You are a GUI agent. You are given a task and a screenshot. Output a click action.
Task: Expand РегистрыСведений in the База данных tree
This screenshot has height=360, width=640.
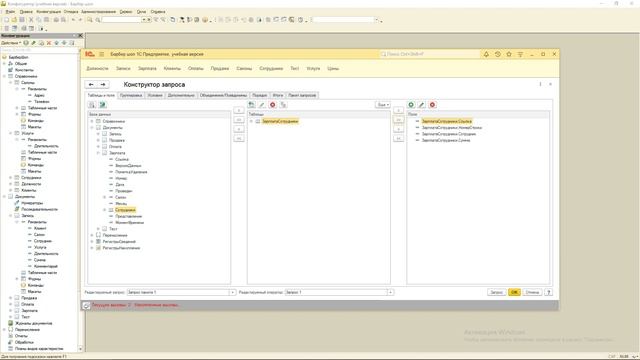click(92, 242)
